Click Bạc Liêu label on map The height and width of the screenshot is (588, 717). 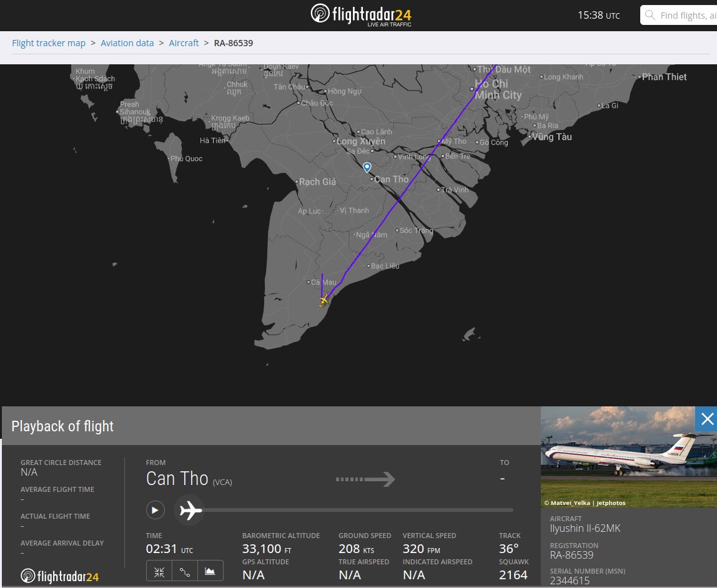385,266
